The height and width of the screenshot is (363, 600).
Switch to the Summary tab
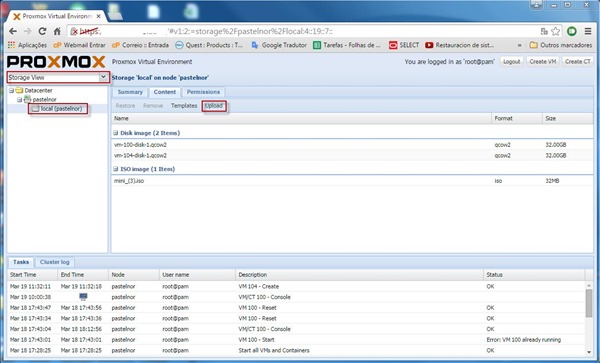[x=130, y=92]
